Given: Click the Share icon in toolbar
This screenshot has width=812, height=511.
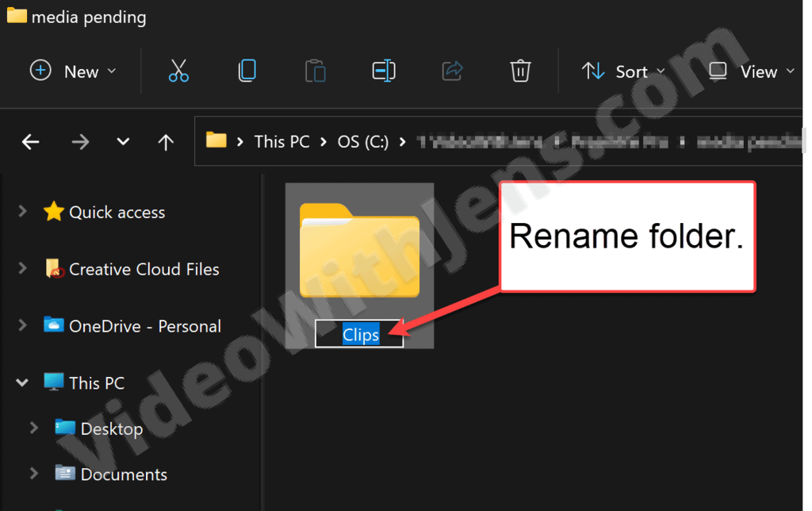Looking at the screenshot, I should (452, 71).
